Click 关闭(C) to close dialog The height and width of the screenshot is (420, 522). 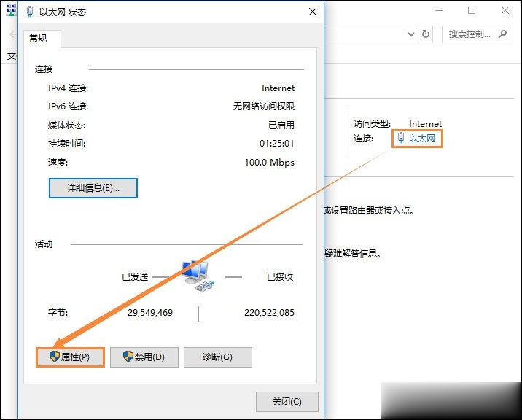pos(287,402)
